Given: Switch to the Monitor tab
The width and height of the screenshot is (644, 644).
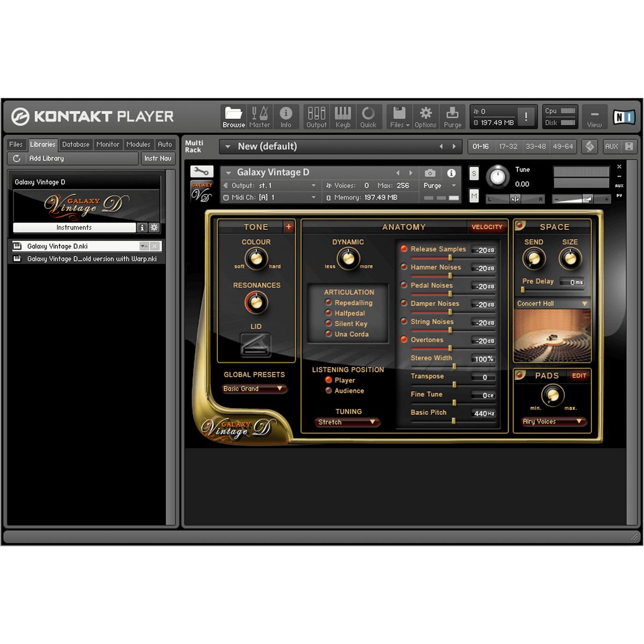Looking at the screenshot, I should [x=108, y=144].
